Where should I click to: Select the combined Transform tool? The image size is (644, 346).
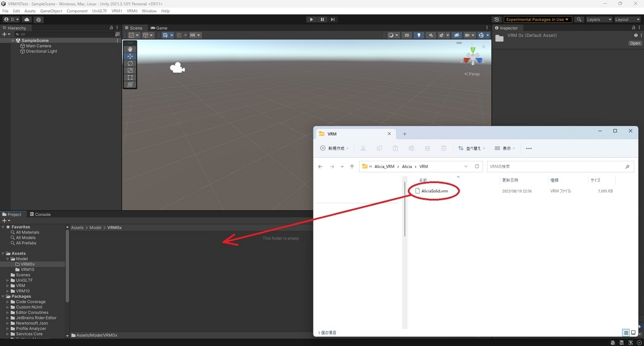pyautogui.click(x=130, y=84)
